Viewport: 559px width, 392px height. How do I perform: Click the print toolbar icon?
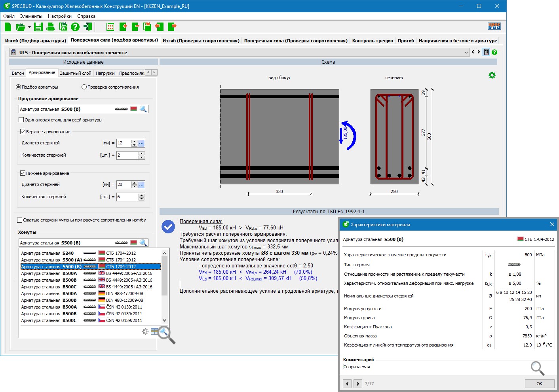coord(51,27)
